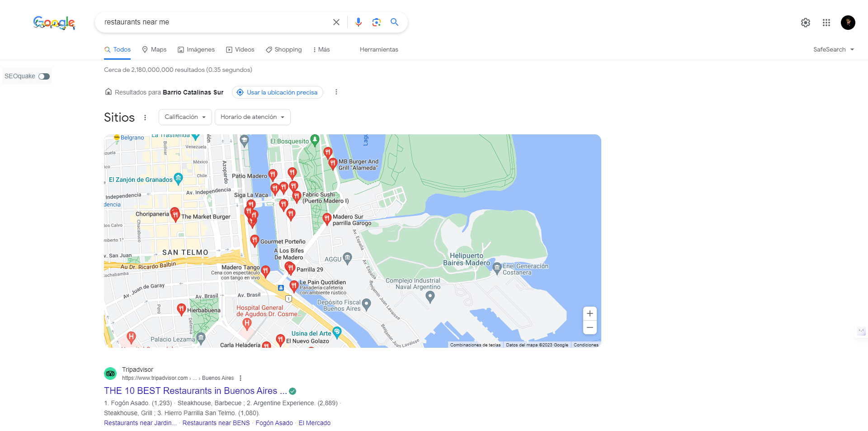Switch to the Shopping tab
Viewport: 868px width, 431px height.
[284, 49]
